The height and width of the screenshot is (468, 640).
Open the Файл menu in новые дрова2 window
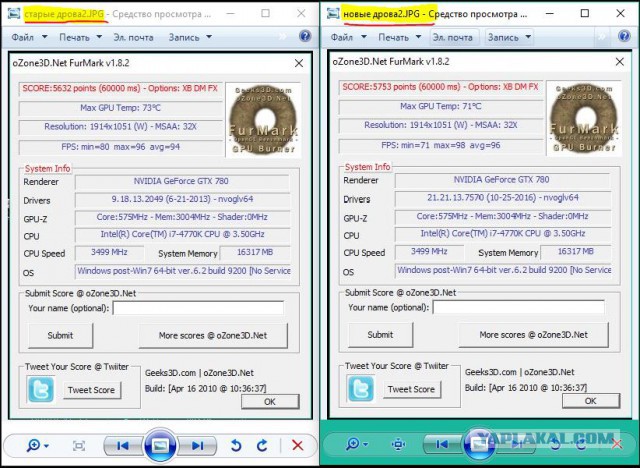pos(348,37)
